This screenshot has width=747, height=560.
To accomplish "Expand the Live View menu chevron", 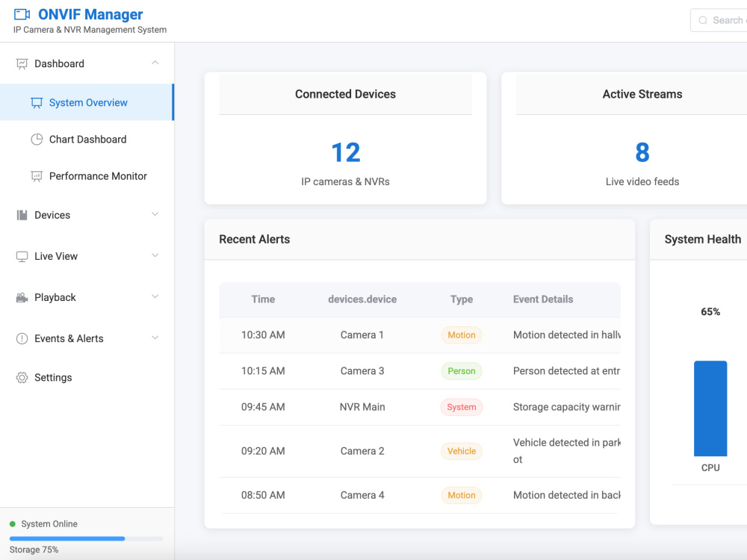I will pyautogui.click(x=155, y=255).
